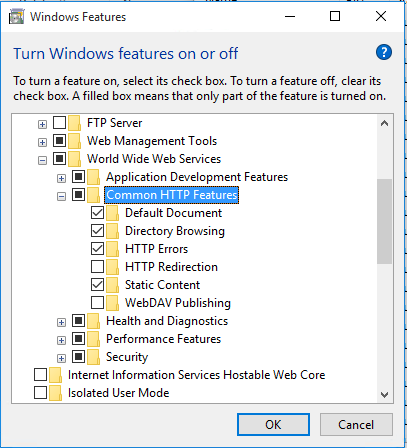Select the HTTP Redirection label
407x448 pixels.
click(171, 267)
